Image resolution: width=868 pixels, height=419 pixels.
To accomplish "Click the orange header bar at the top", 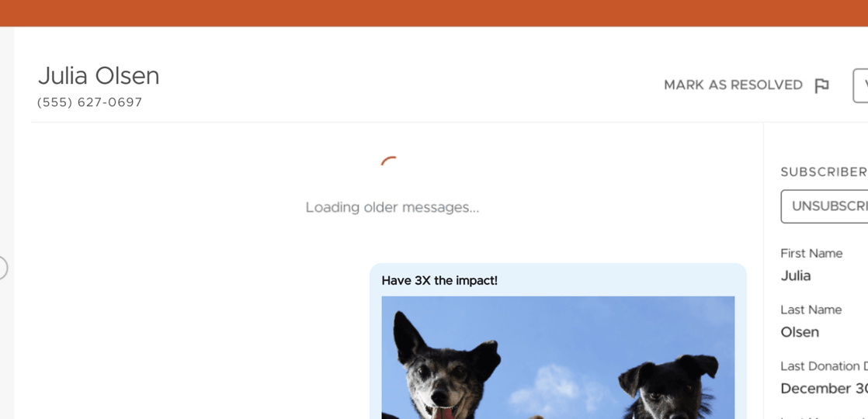I will [x=434, y=12].
